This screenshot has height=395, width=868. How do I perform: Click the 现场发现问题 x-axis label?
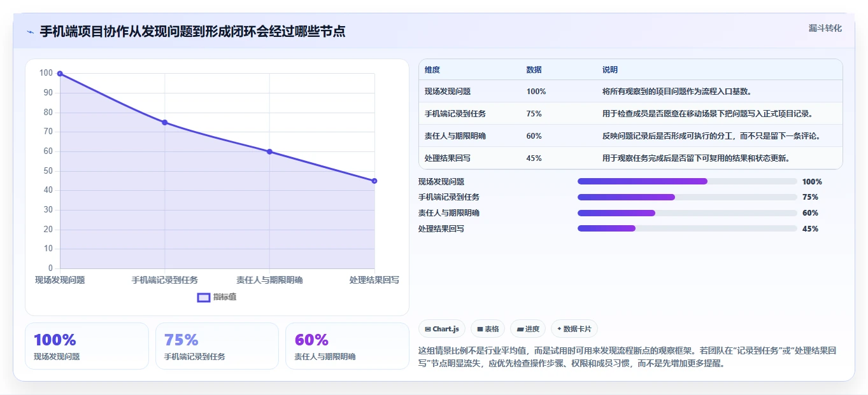(60, 280)
